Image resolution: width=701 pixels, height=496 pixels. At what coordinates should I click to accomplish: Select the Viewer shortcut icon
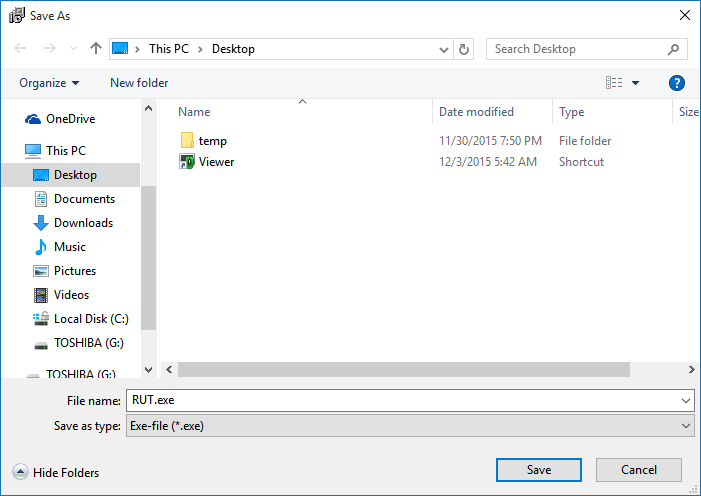click(187, 162)
